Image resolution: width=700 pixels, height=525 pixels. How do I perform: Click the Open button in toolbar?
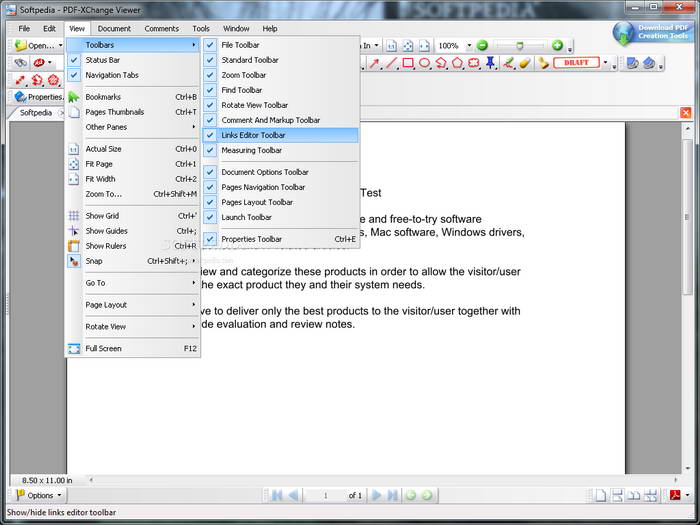(35, 45)
